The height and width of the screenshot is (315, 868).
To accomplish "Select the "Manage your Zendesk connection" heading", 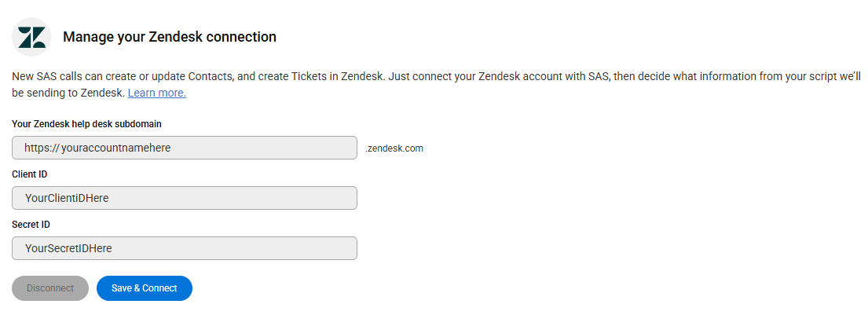I will (x=170, y=37).
